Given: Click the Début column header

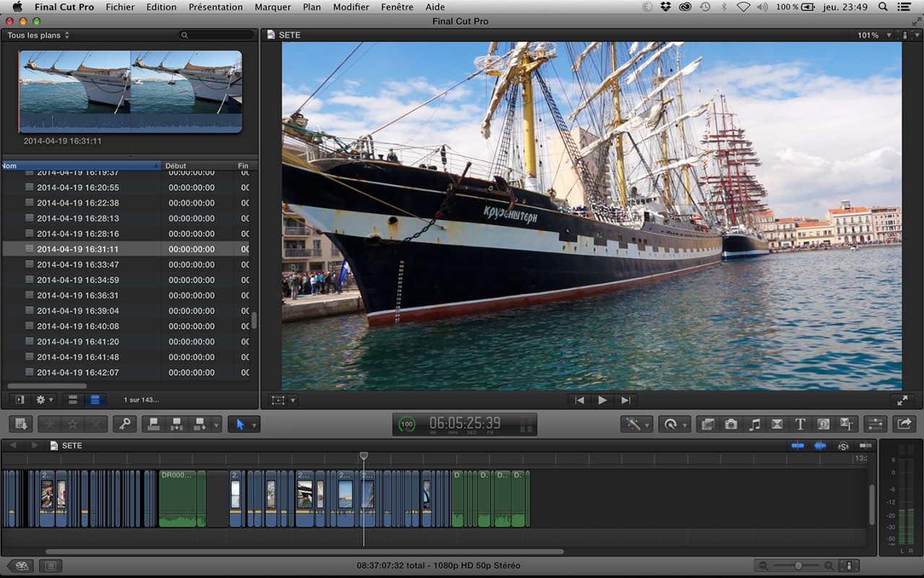Looking at the screenshot, I should click(x=198, y=165).
